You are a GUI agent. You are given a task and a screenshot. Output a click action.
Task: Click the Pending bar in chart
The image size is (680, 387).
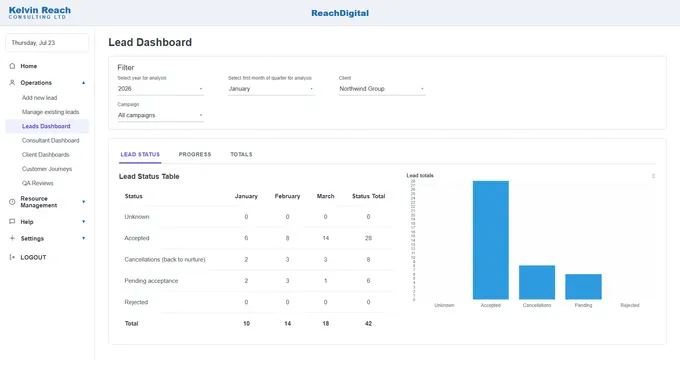click(x=583, y=287)
